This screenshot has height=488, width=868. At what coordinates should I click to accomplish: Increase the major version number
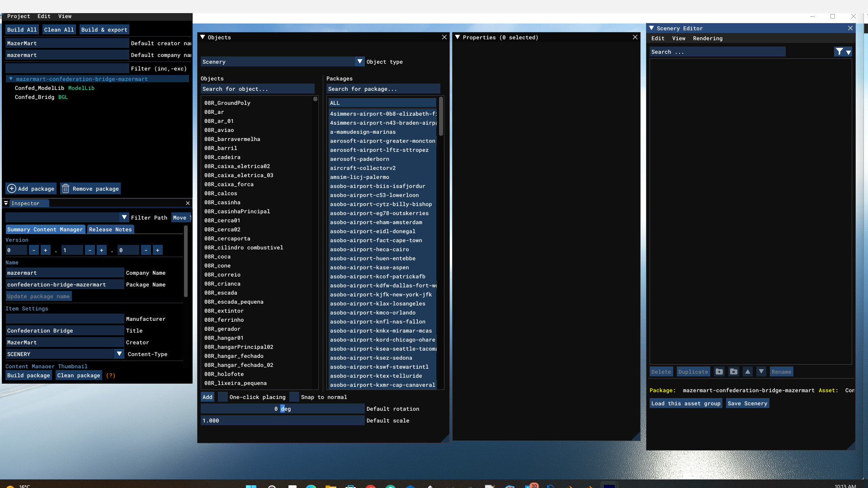[x=45, y=250]
